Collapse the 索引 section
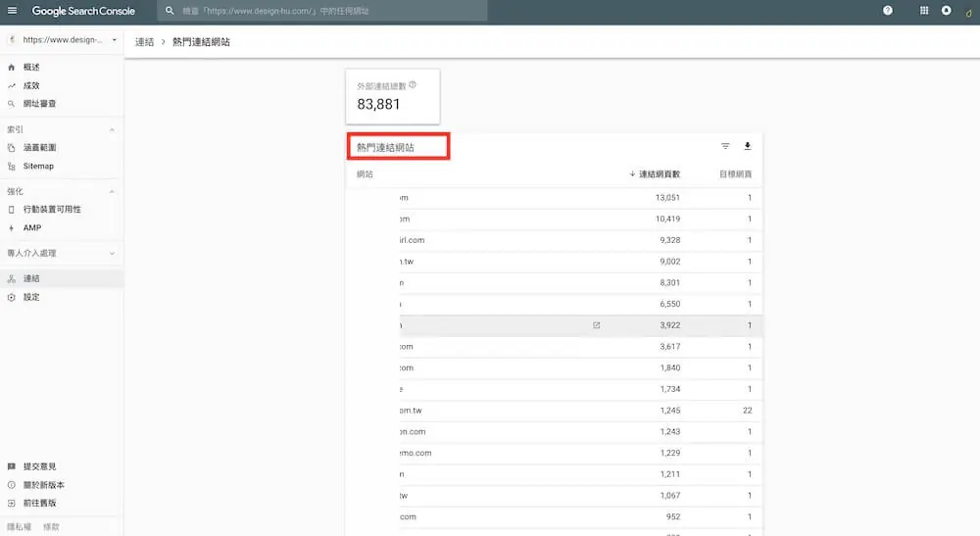The width and height of the screenshot is (980, 536). tap(112, 130)
